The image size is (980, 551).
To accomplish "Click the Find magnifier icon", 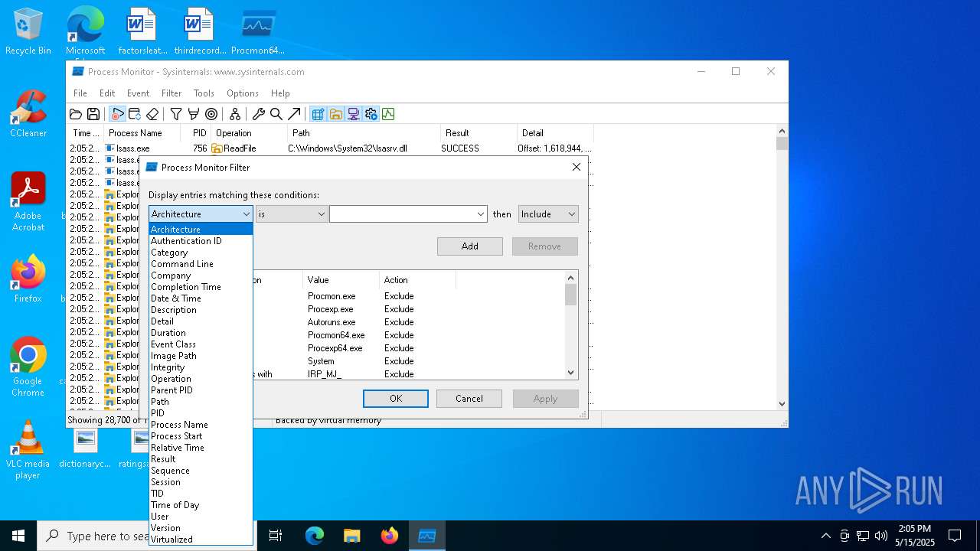I will [x=276, y=114].
